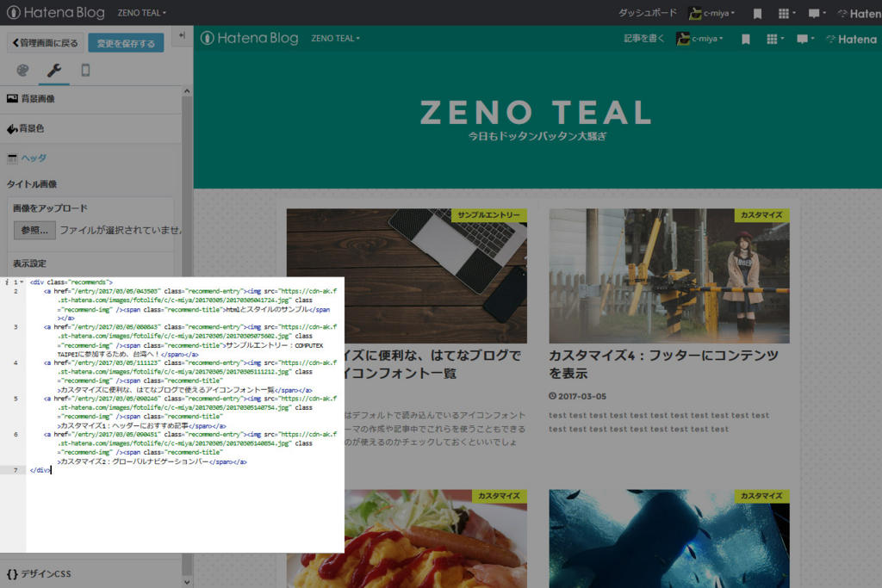Open the railroad crossing girl thumbnail
Image resolution: width=882 pixels, height=588 pixels.
[668, 276]
